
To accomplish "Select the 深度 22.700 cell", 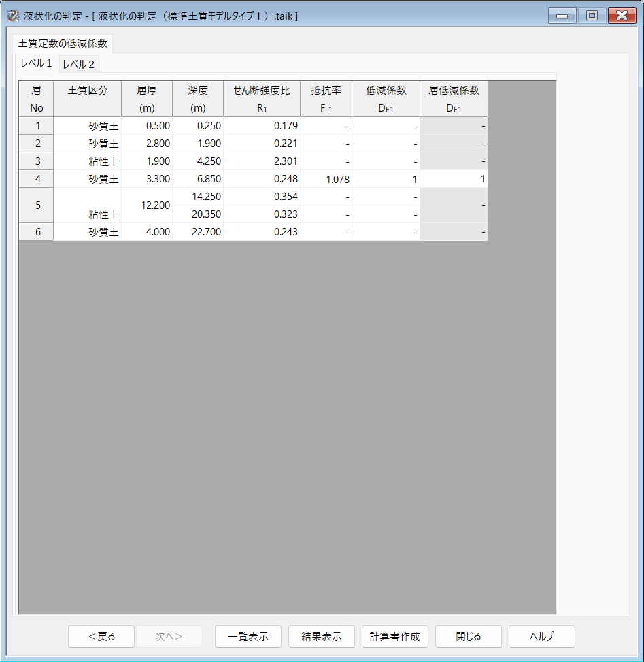I will point(198,232).
